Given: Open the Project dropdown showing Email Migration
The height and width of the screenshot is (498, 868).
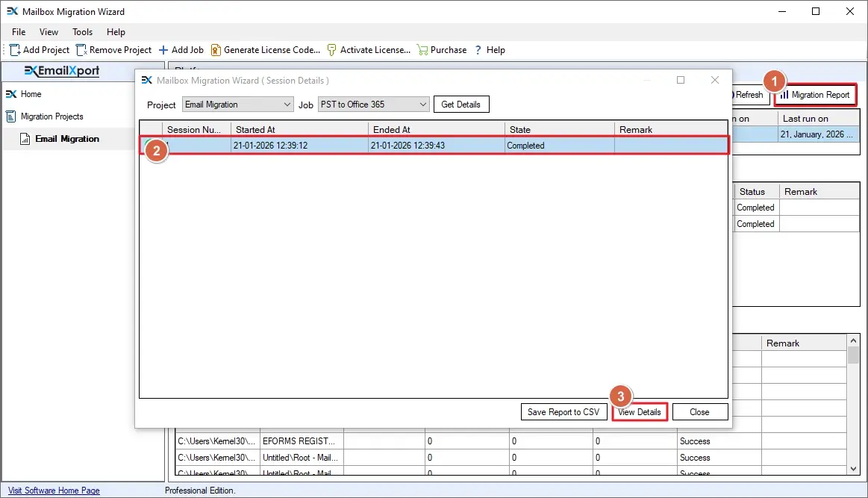Looking at the screenshot, I should [x=237, y=105].
